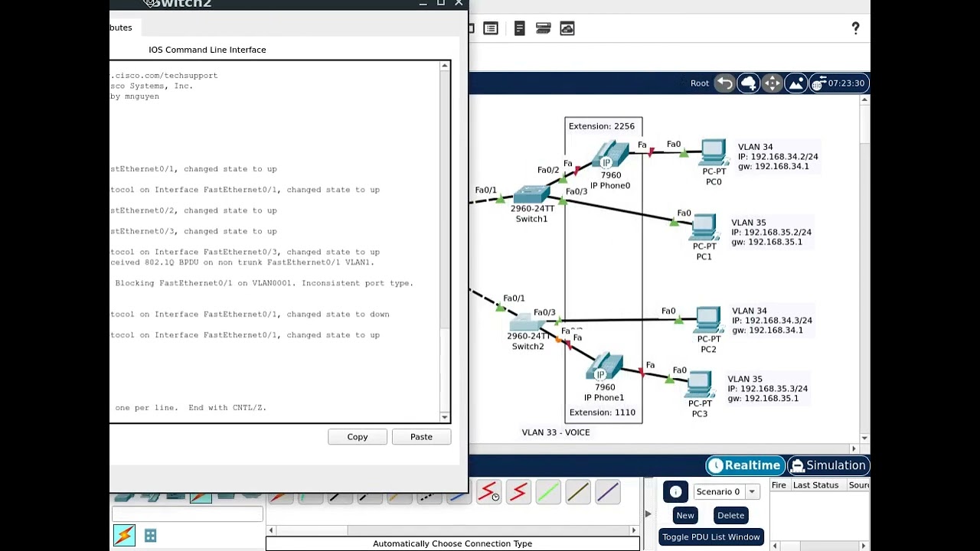This screenshot has width=980, height=551.
Task: Click the Root navigation label
Action: pyautogui.click(x=700, y=83)
